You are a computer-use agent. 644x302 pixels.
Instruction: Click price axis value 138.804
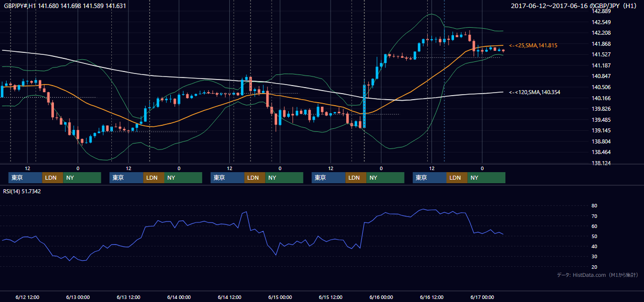tap(602, 141)
